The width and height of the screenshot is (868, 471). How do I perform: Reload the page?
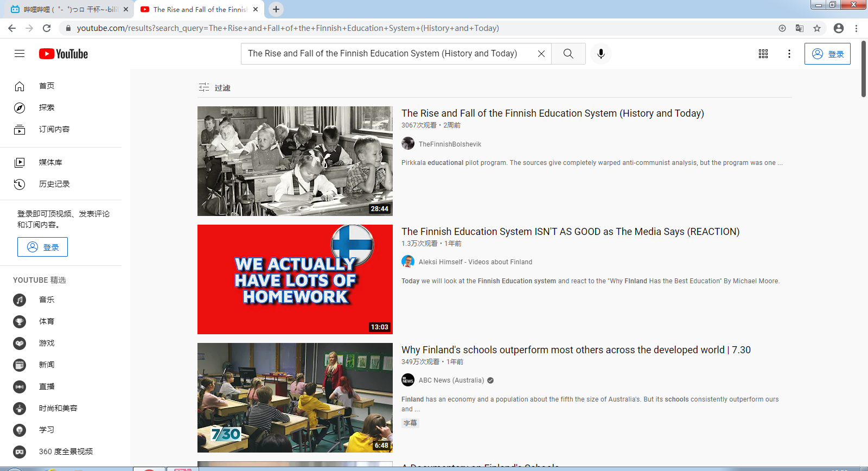47,28
